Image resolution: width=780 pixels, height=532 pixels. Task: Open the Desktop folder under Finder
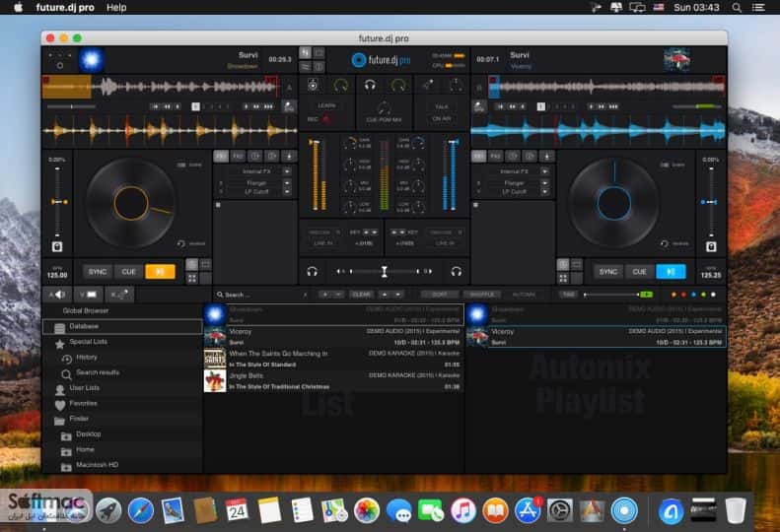coord(122,434)
